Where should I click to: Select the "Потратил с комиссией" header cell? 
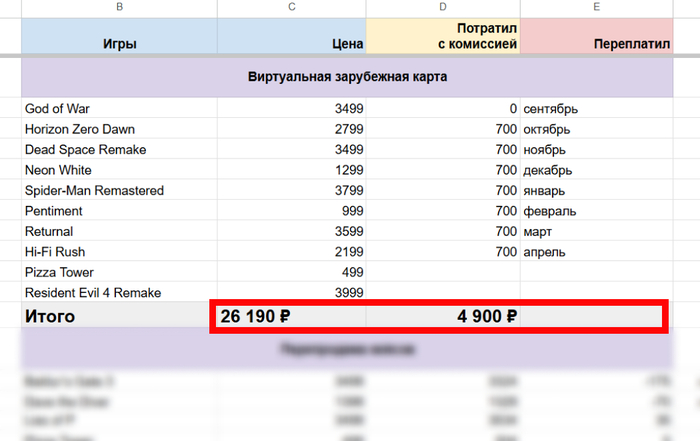coord(443,36)
